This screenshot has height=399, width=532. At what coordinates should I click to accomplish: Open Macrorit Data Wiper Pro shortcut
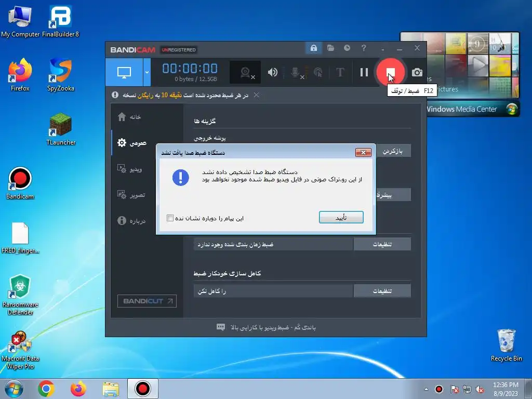pos(20,350)
